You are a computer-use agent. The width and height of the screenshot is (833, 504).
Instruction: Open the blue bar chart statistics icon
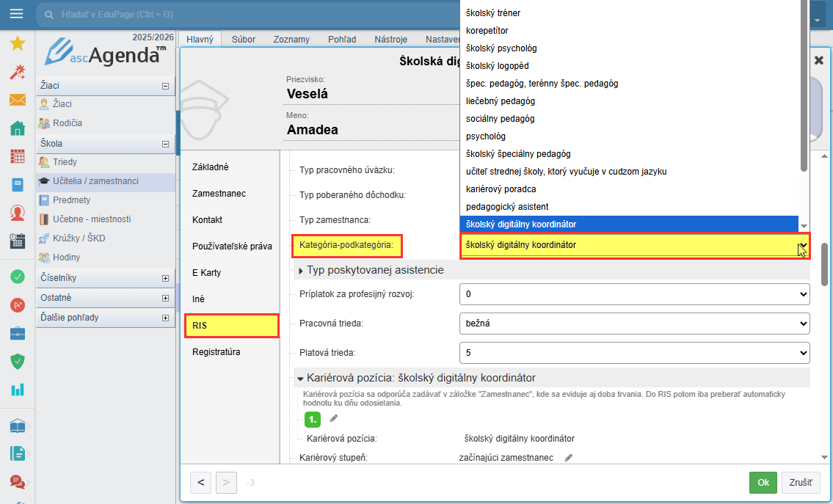tap(17, 390)
